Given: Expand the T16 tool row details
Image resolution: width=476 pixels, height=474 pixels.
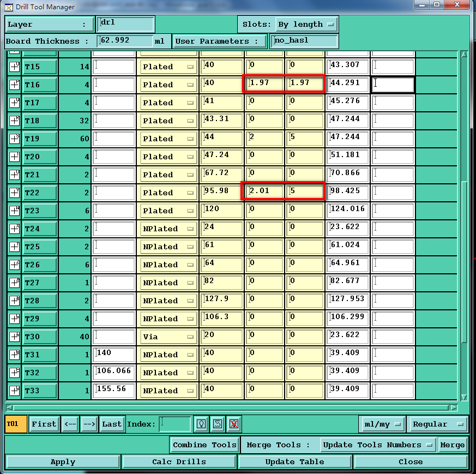Looking at the screenshot, I should 14,85.
